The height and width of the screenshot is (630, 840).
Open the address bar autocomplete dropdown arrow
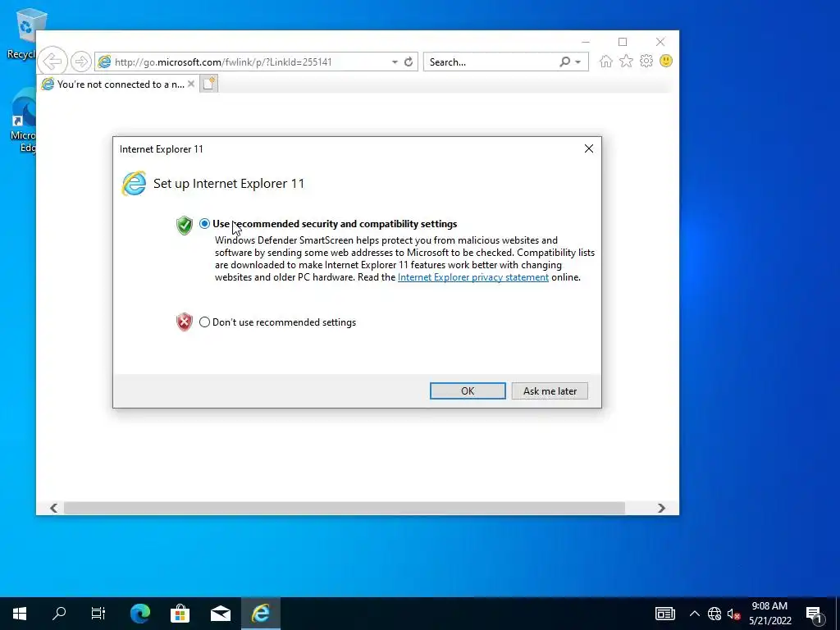pos(395,62)
